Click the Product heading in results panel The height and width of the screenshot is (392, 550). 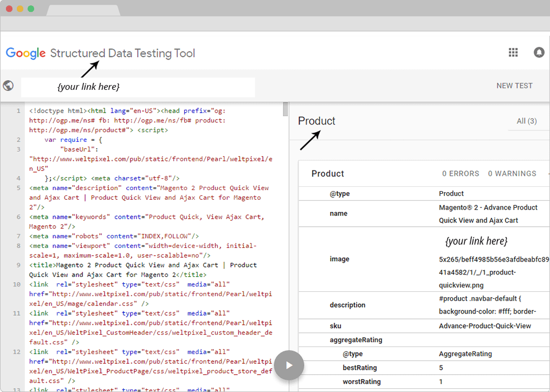click(316, 121)
